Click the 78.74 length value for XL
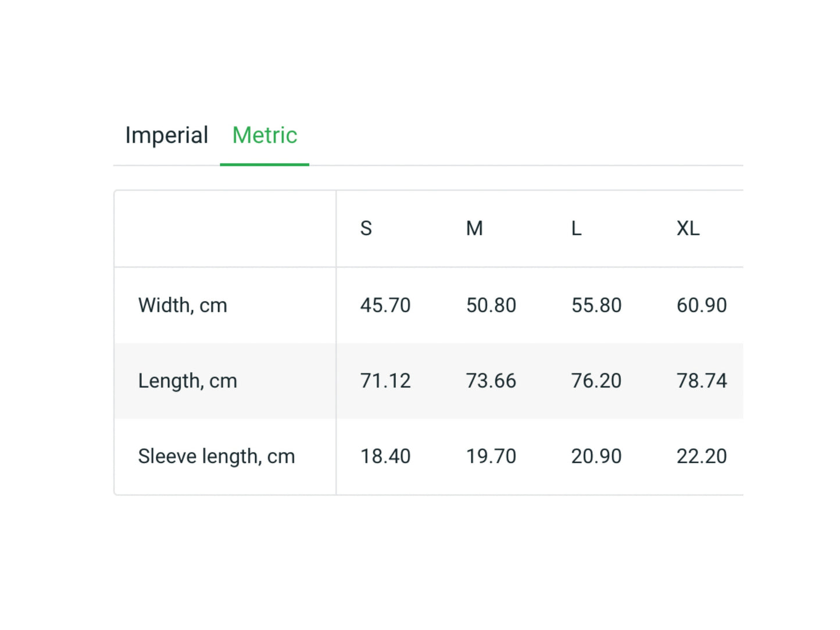Image resolution: width=840 pixels, height=630 pixels. [702, 381]
